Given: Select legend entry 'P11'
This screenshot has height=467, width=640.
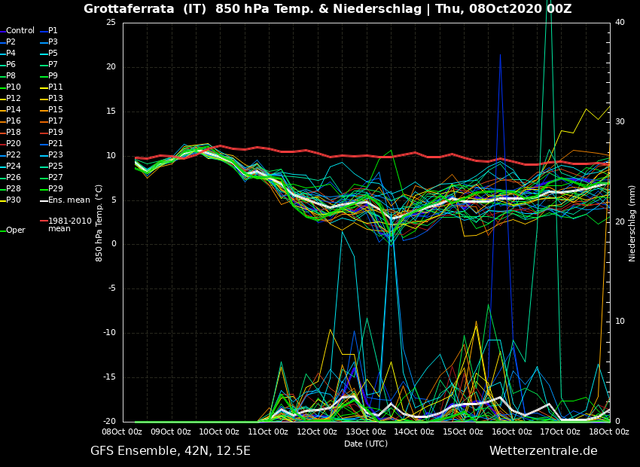Looking at the screenshot, I should [51, 87].
